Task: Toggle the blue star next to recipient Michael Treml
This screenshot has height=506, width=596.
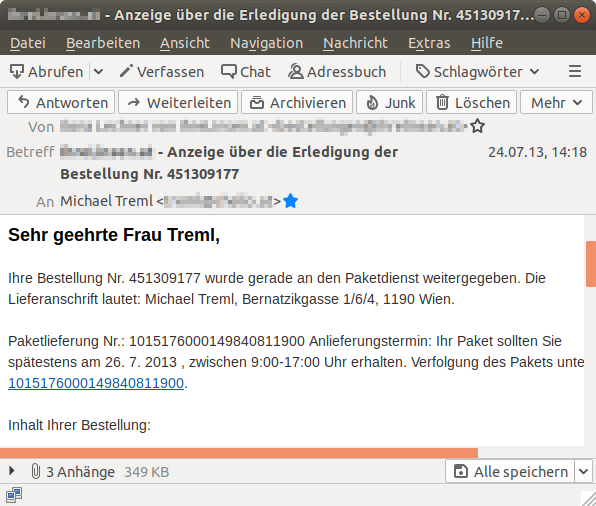Action: [290, 201]
